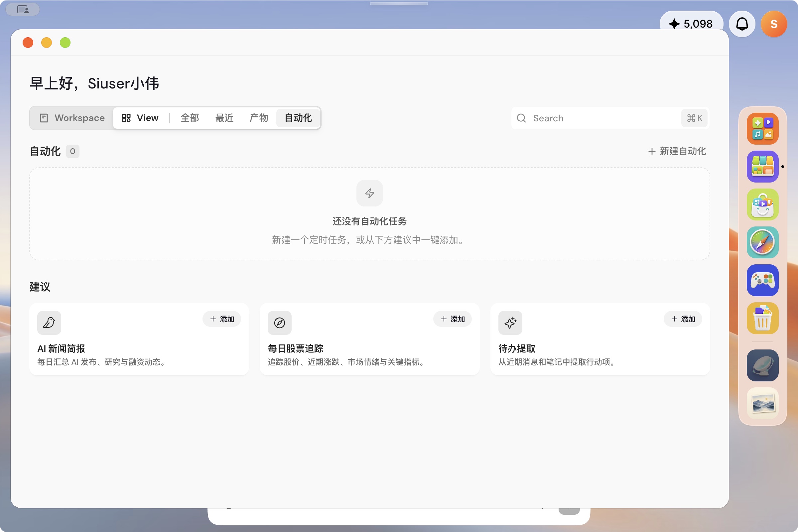Open the blue game controller app
Image resolution: width=798 pixels, height=532 pixels.
pos(762,280)
